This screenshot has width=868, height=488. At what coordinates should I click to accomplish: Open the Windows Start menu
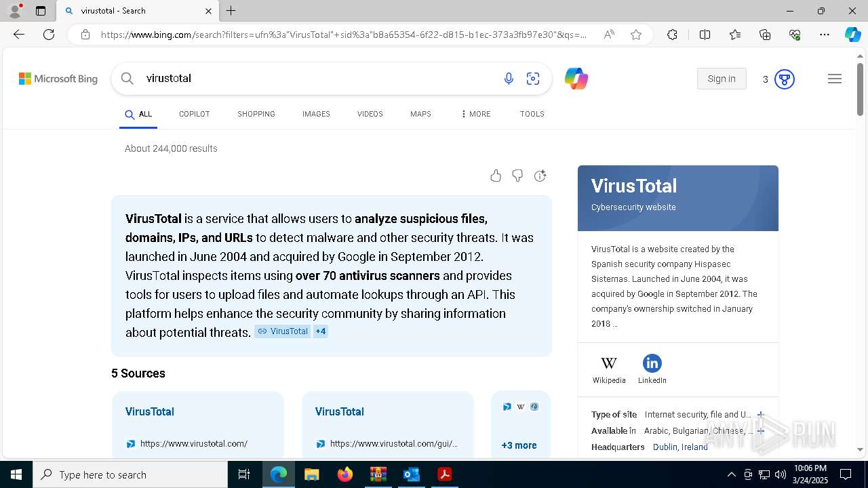point(16,474)
